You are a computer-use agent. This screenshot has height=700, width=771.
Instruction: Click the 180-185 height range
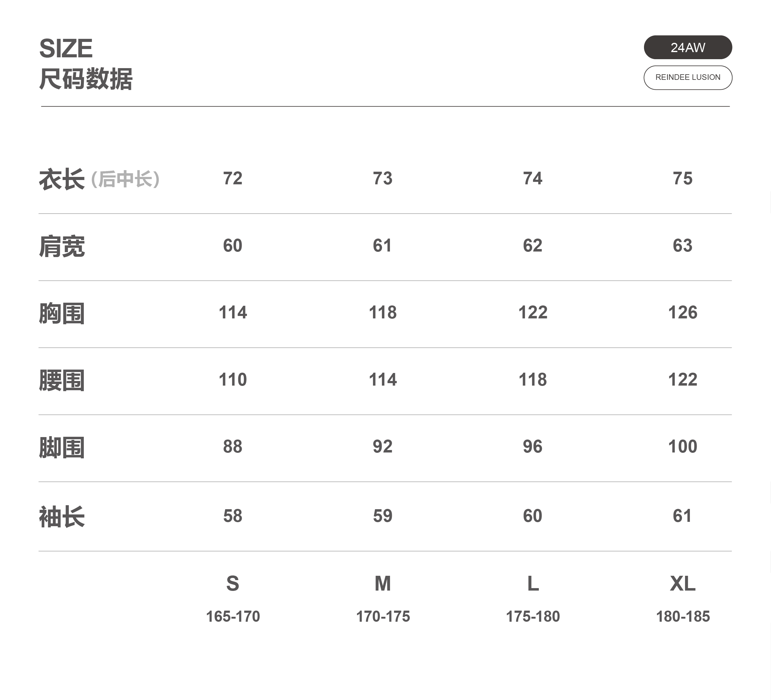click(x=683, y=617)
